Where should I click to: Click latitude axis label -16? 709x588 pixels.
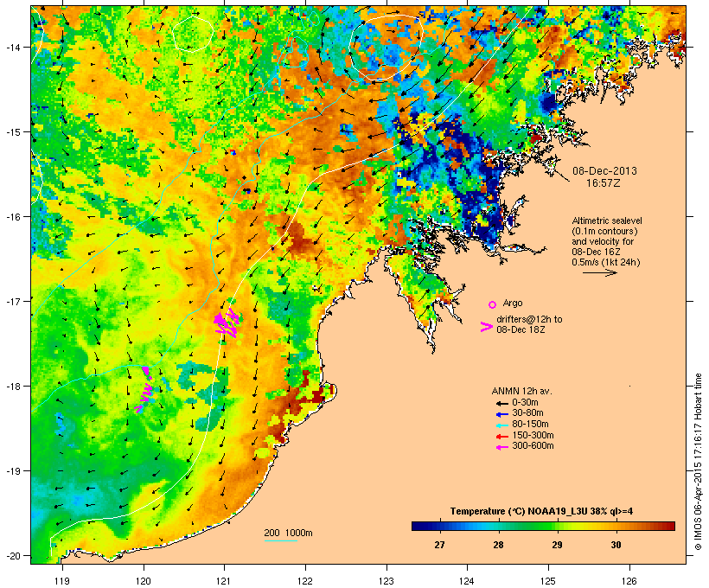(12, 217)
